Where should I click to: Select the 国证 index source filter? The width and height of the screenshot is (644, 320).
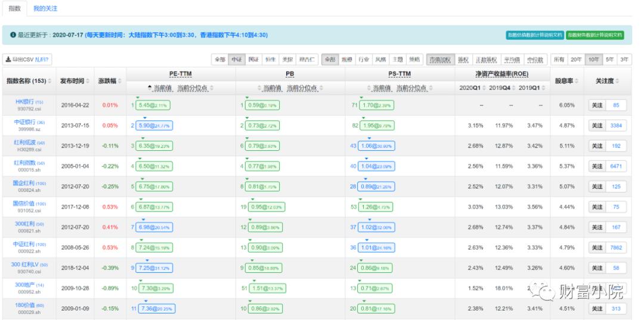pyautogui.click(x=253, y=60)
